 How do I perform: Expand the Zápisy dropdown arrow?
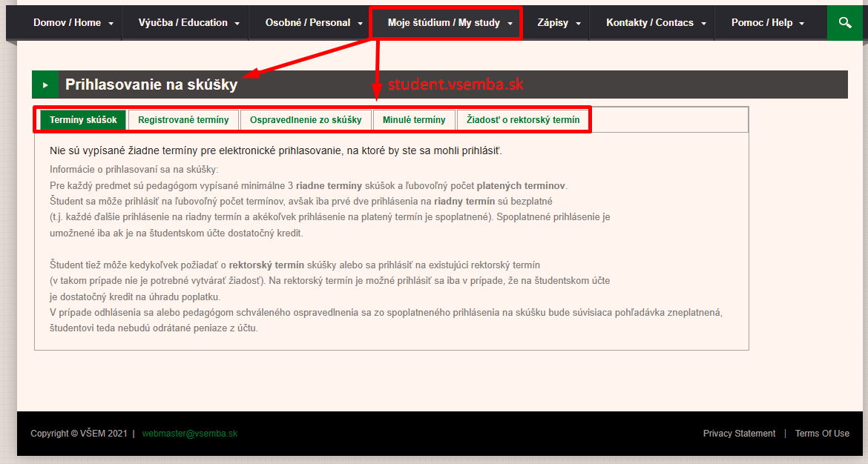coord(578,24)
